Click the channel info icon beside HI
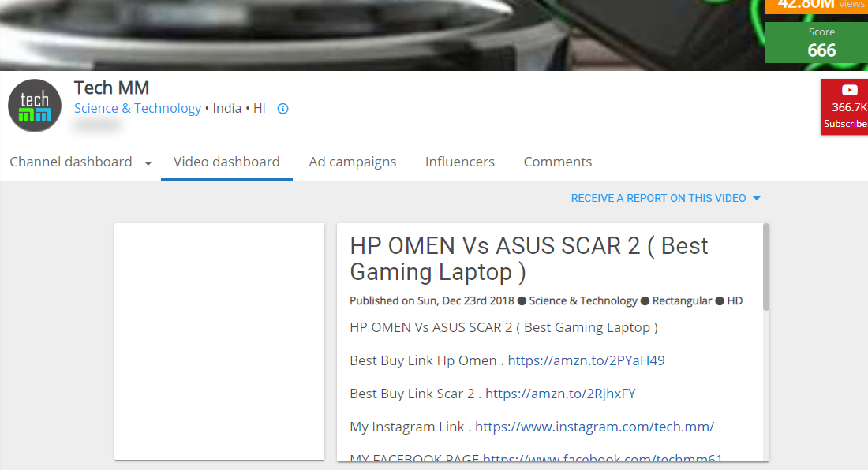 tap(282, 109)
